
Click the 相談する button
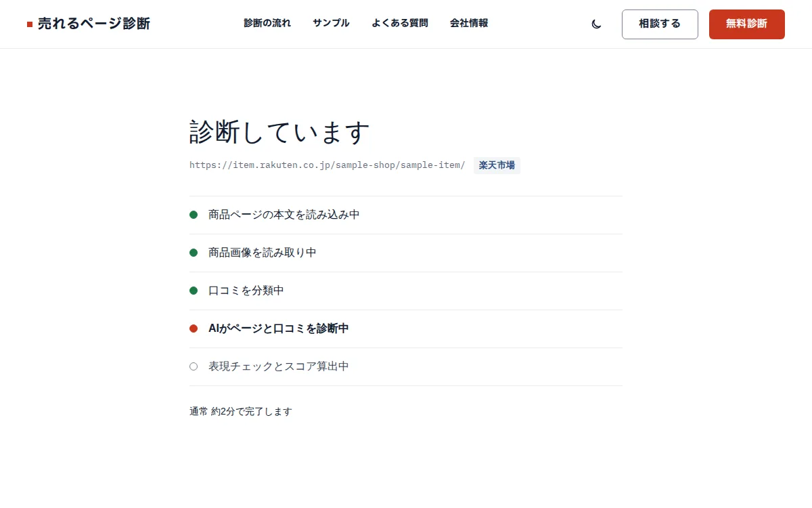(x=660, y=24)
